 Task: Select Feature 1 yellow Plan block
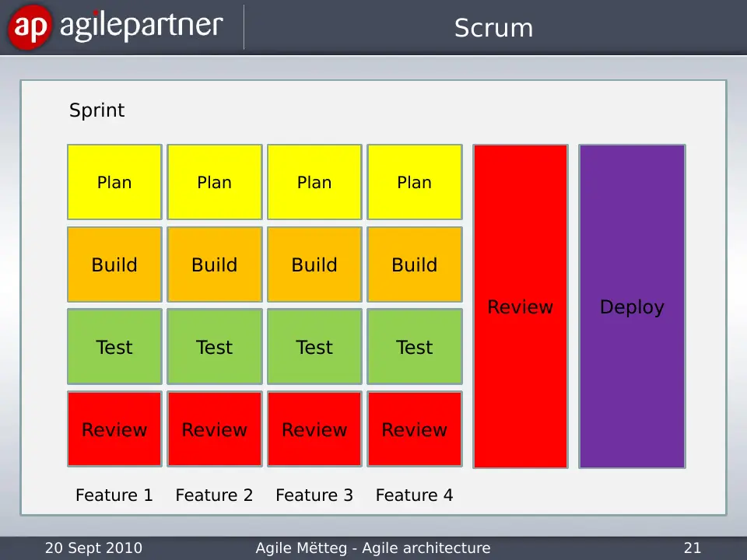pos(114,182)
